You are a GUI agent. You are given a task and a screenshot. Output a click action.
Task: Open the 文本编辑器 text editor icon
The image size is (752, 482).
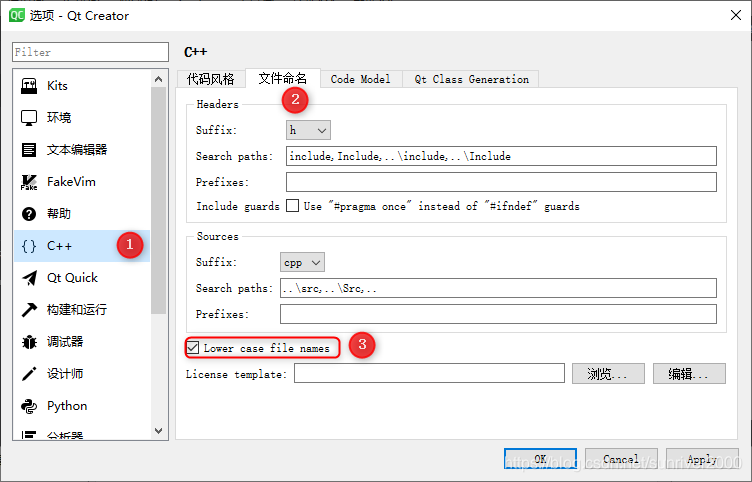pos(29,150)
